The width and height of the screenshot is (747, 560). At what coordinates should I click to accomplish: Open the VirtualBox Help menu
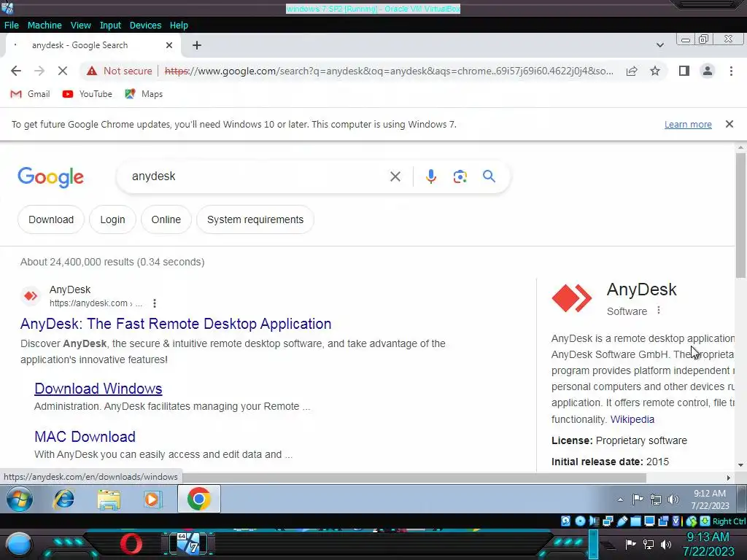tap(179, 26)
